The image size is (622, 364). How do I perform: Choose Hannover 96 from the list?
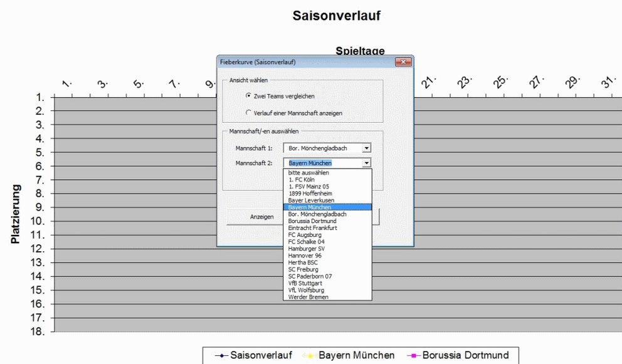click(x=327, y=256)
